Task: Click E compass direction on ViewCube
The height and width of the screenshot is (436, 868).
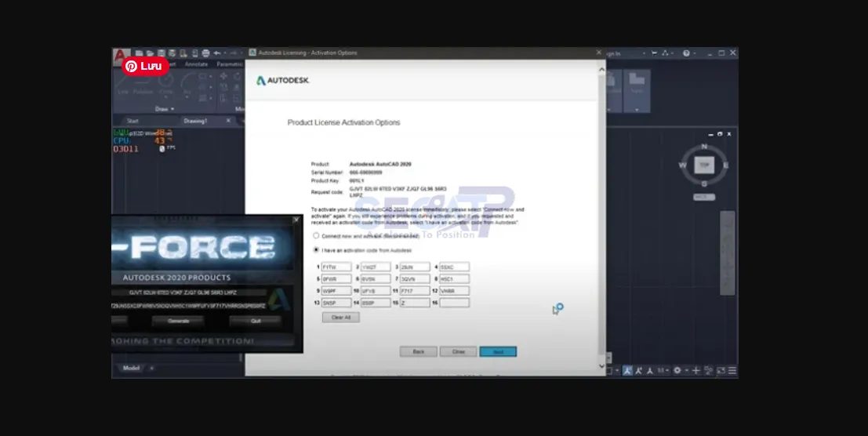Action: pos(726,165)
